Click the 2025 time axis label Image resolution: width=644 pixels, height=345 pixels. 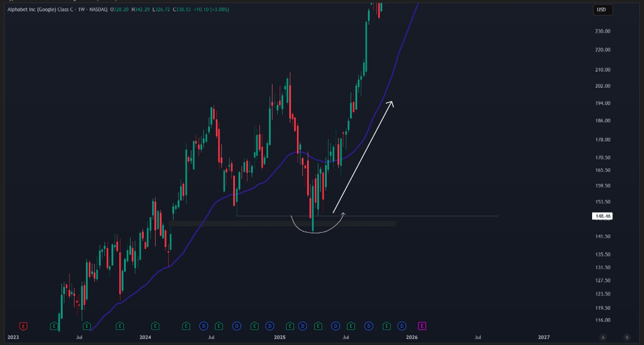tap(280, 338)
